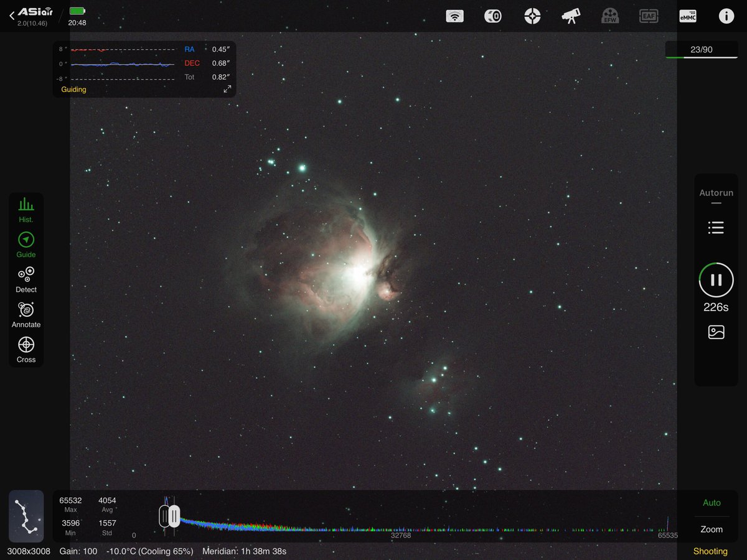Open WiFi settings icon
The image size is (747, 560).
coord(455,16)
